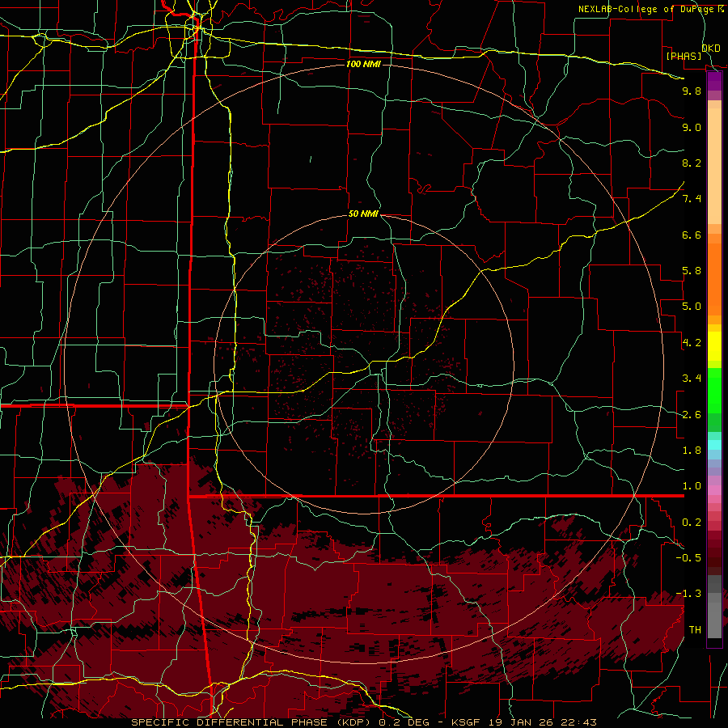Pick the bright green band on the color scale
Viewport: 728px width, 728px height.
[714, 389]
